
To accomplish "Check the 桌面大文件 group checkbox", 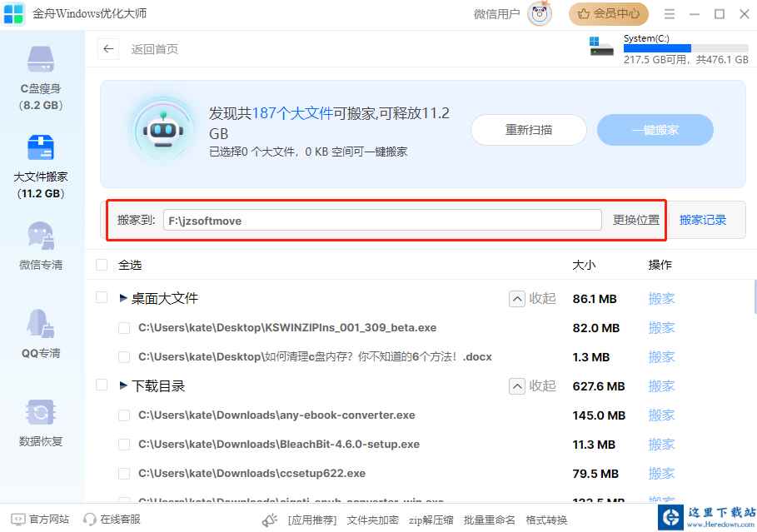I will point(102,297).
